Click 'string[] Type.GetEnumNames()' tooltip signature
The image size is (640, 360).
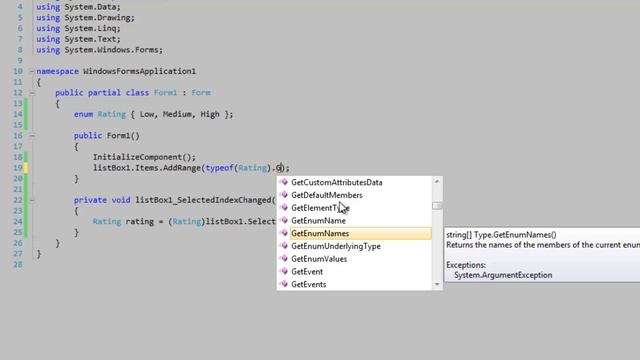[501, 235]
